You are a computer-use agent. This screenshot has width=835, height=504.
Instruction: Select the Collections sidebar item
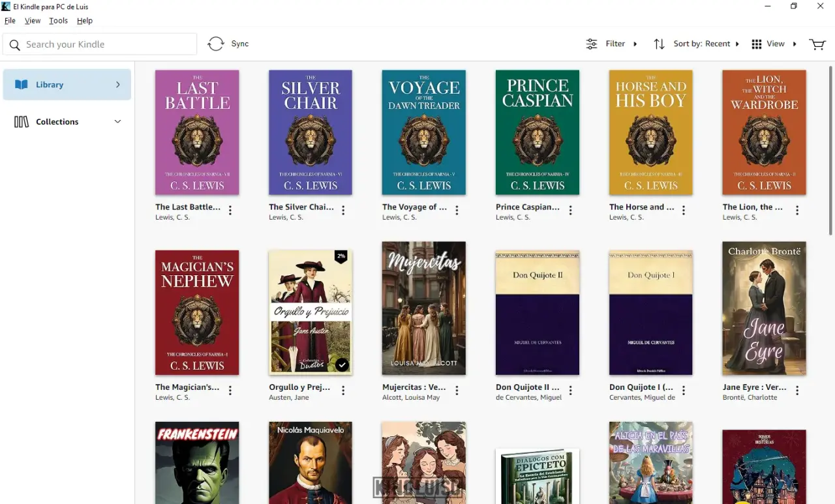(67, 122)
